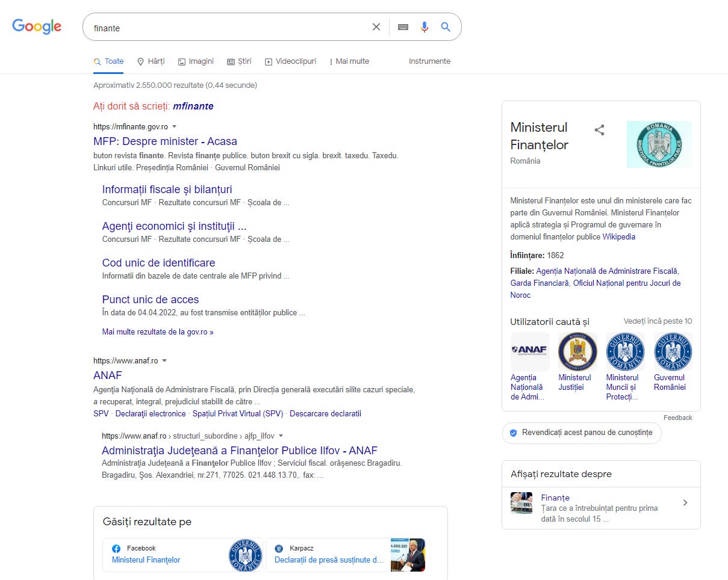Click the Feedback link under knowledge panel
The width and height of the screenshot is (728, 580).
coord(678,418)
